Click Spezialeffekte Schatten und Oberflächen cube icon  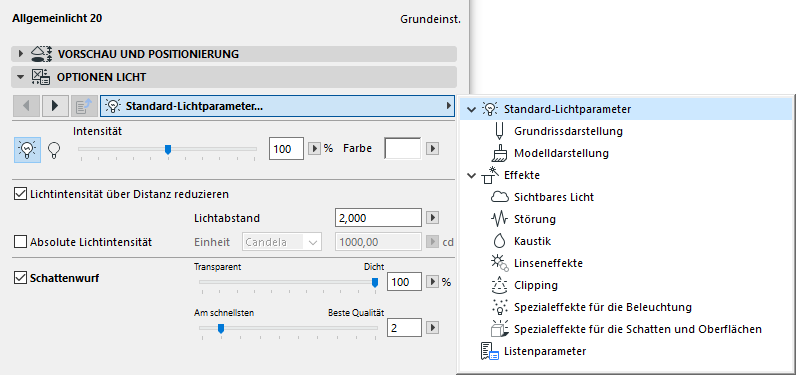[x=500, y=329]
